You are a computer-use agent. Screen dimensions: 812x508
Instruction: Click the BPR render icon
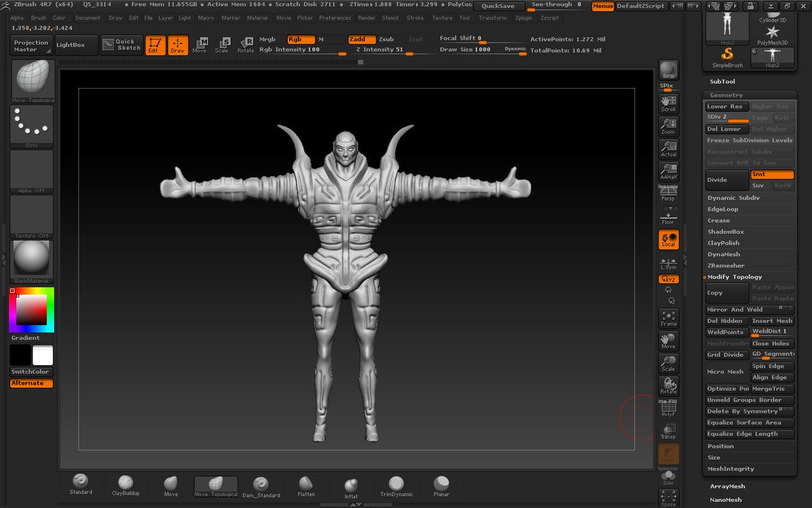pos(669,70)
